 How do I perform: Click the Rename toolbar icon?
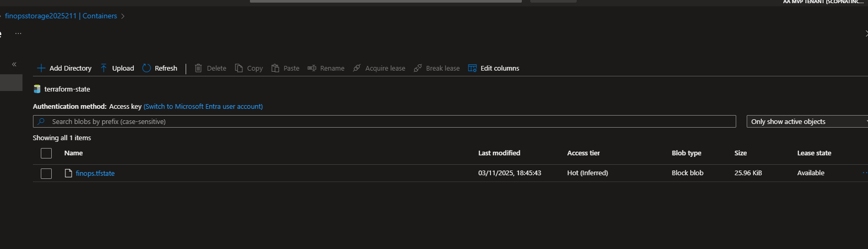[312, 68]
